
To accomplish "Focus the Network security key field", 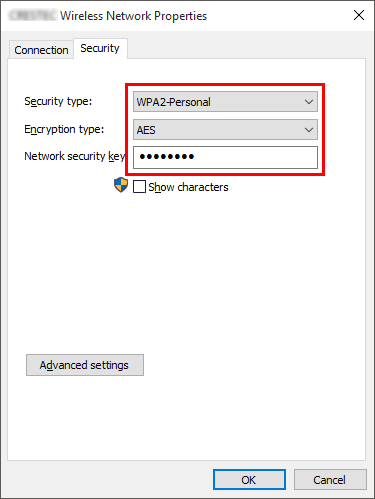I will pyautogui.click(x=225, y=157).
